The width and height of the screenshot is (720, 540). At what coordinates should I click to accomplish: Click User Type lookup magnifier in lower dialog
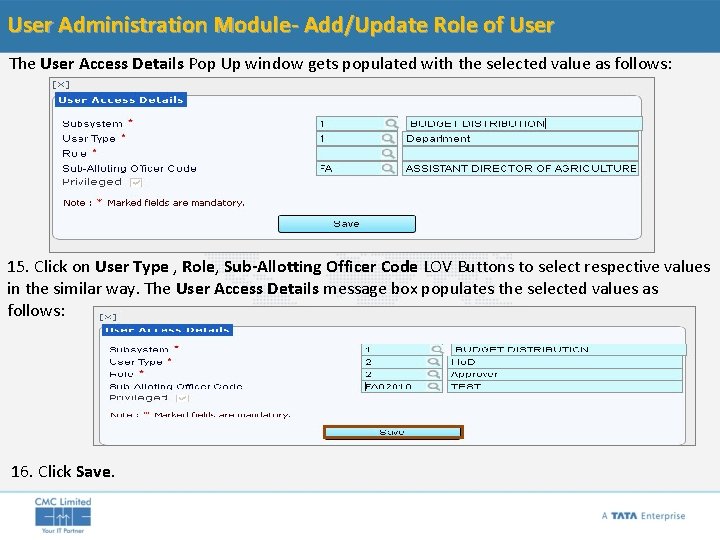pos(433,362)
